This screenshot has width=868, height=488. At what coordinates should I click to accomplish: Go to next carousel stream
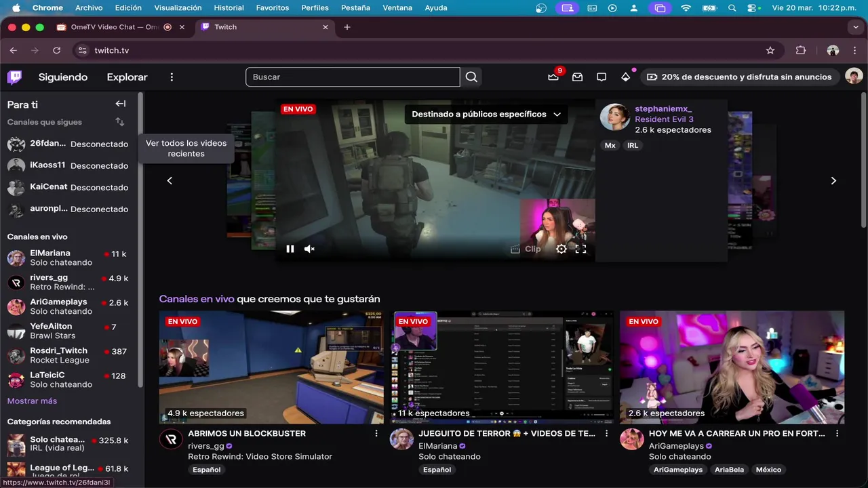833,180
